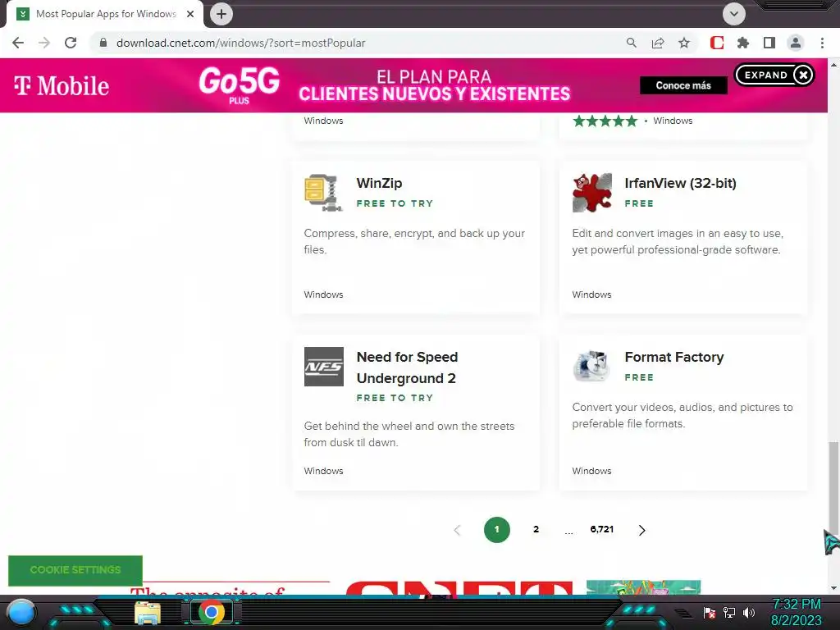Open the red C extension icon
Image resolution: width=840 pixels, height=630 pixels.
717,43
